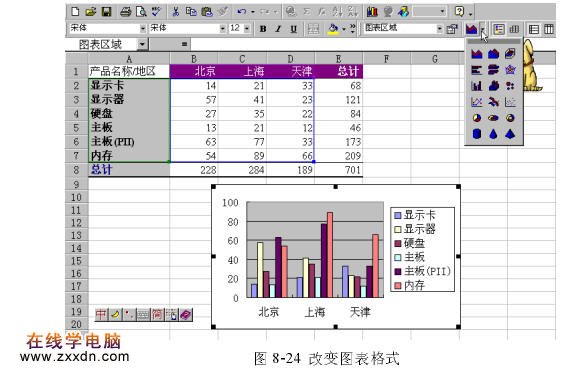The width and height of the screenshot is (561, 369).
Task: Toggle the 中 Chinese input mode button
Action: [101, 314]
